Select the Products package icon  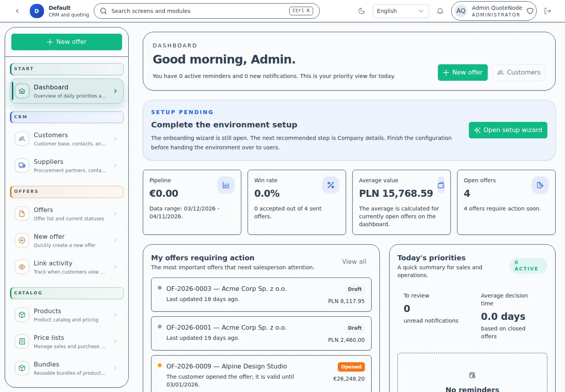coord(22,315)
